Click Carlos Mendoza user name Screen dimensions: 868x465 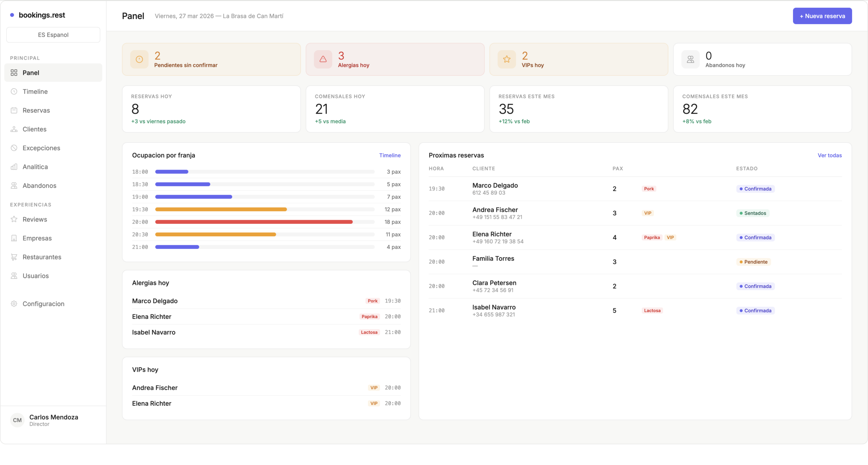coord(54,417)
